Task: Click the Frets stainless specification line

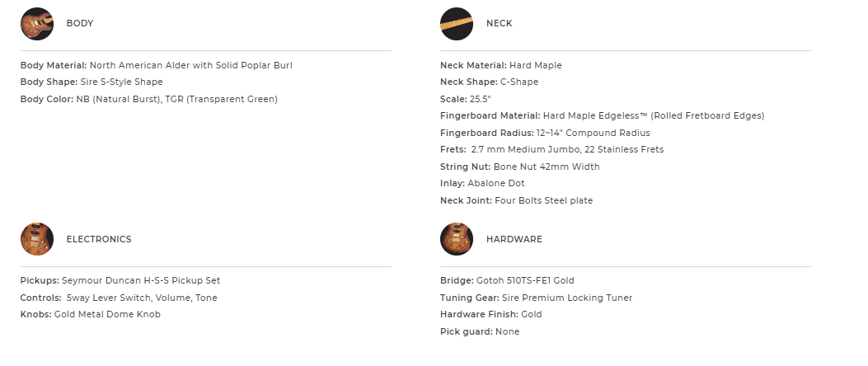Action: click(551, 149)
